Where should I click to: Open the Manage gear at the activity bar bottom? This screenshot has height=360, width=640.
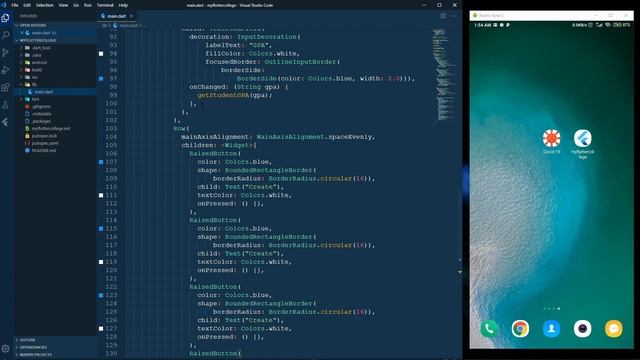(6, 349)
